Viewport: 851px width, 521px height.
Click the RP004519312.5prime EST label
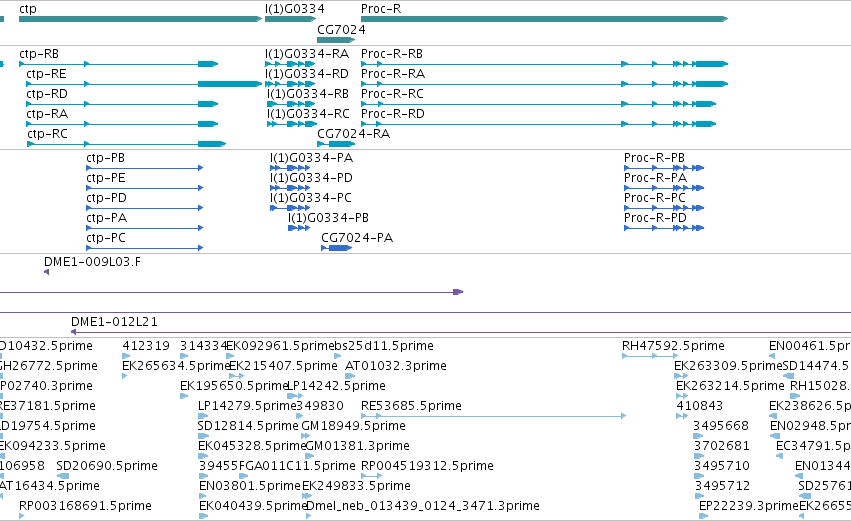427,466
